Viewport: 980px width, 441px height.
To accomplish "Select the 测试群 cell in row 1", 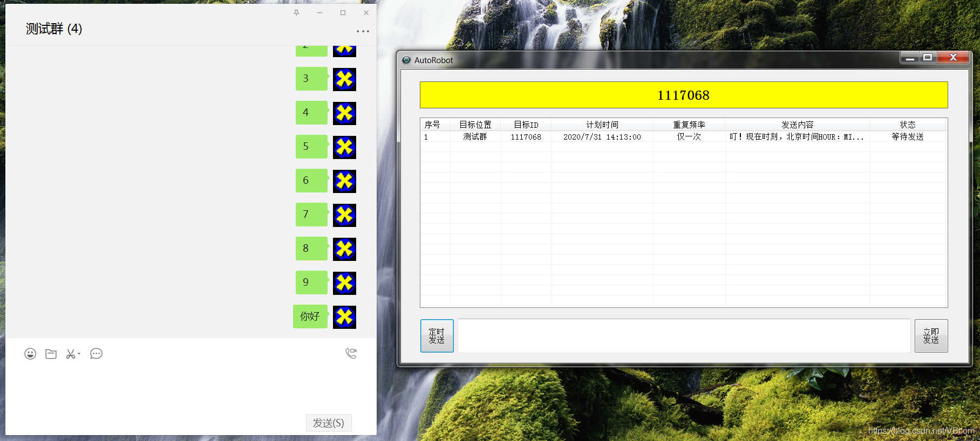I will (x=475, y=137).
